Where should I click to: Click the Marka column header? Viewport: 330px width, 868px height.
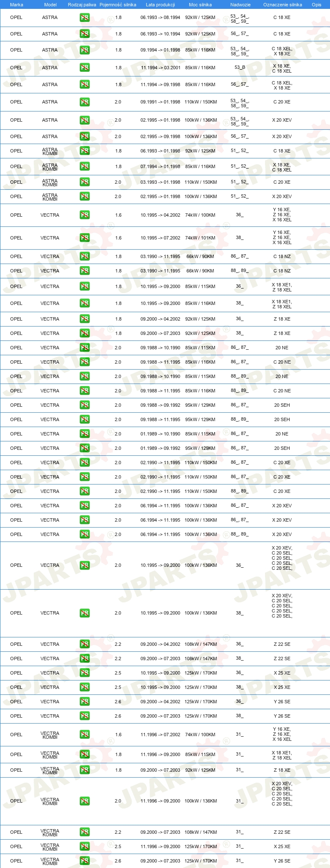click(16, 5)
